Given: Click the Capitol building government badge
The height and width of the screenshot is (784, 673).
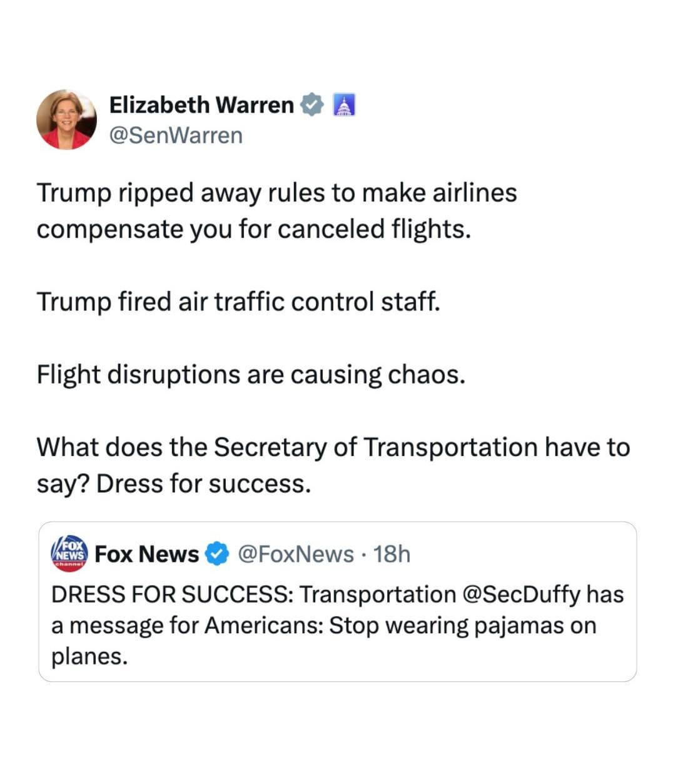Looking at the screenshot, I should (343, 105).
